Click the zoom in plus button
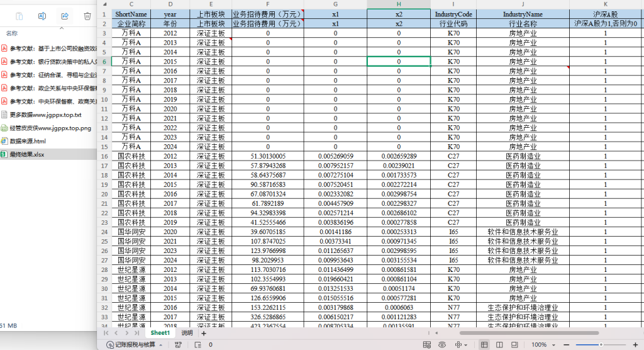 635,345
